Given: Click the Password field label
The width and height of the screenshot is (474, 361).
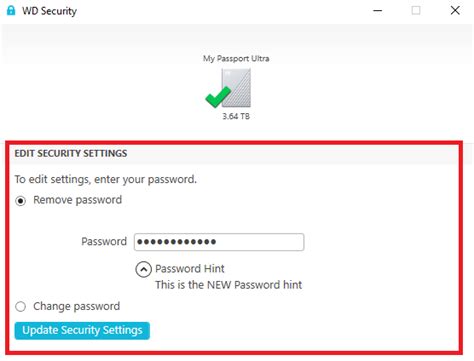Looking at the screenshot, I should (x=104, y=241).
